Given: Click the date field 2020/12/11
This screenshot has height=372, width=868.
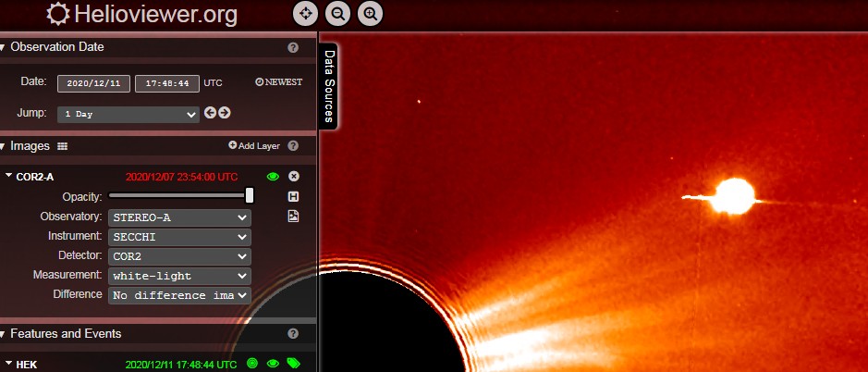Looking at the screenshot, I should click(93, 83).
